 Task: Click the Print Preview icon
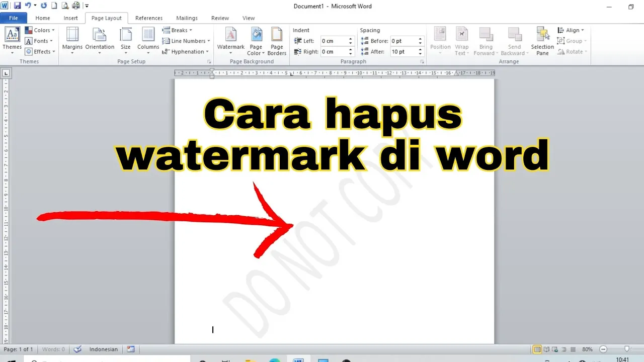(x=64, y=6)
